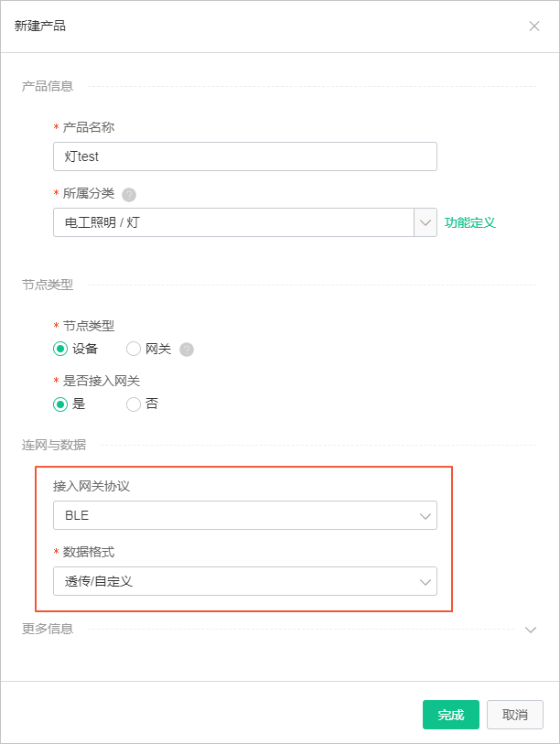Click the 取消 button

point(515,715)
